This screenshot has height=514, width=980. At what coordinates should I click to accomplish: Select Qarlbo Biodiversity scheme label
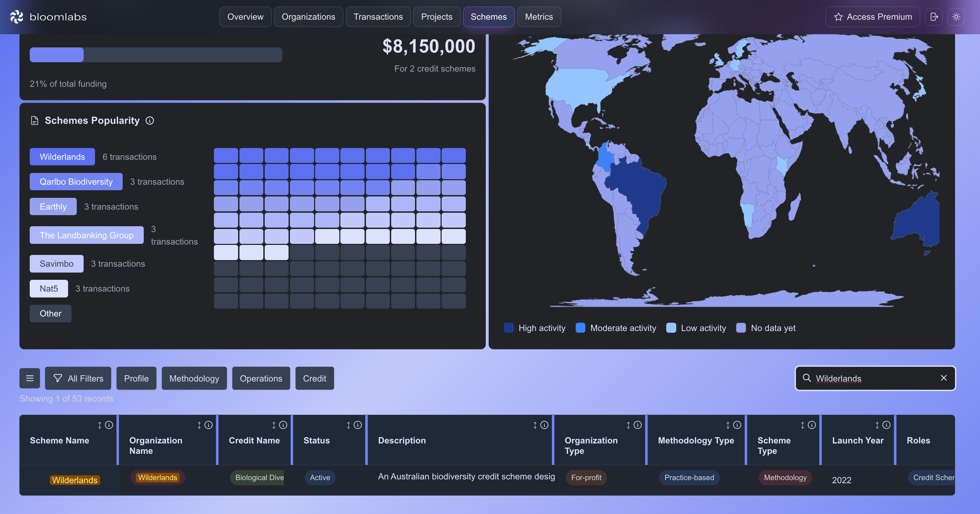(x=76, y=182)
